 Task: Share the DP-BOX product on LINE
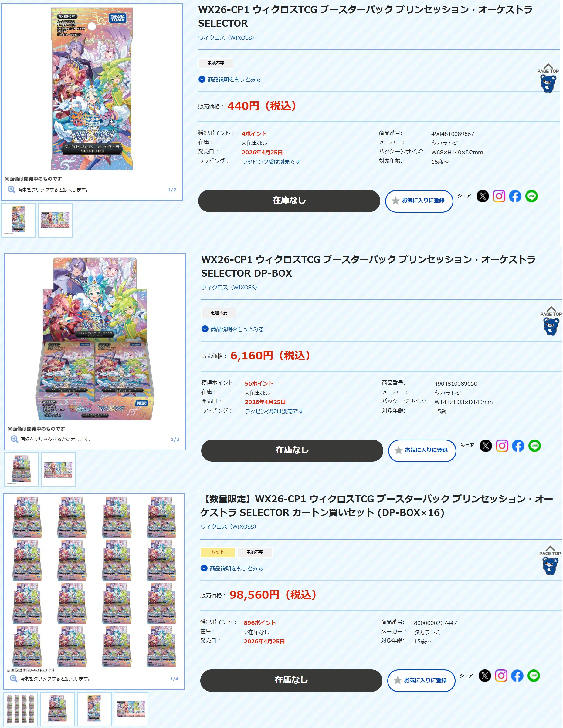click(534, 446)
